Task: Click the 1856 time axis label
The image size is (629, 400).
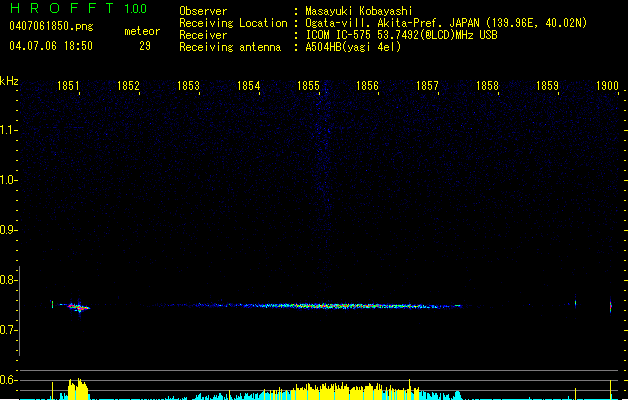Action: pyautogui.click(x=367, y=85)
